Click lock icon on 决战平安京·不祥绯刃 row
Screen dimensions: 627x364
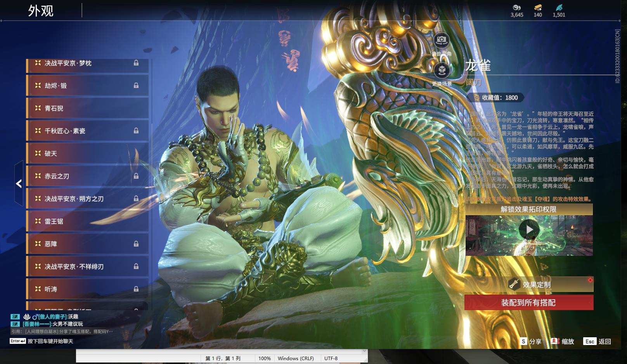point(136,266)
